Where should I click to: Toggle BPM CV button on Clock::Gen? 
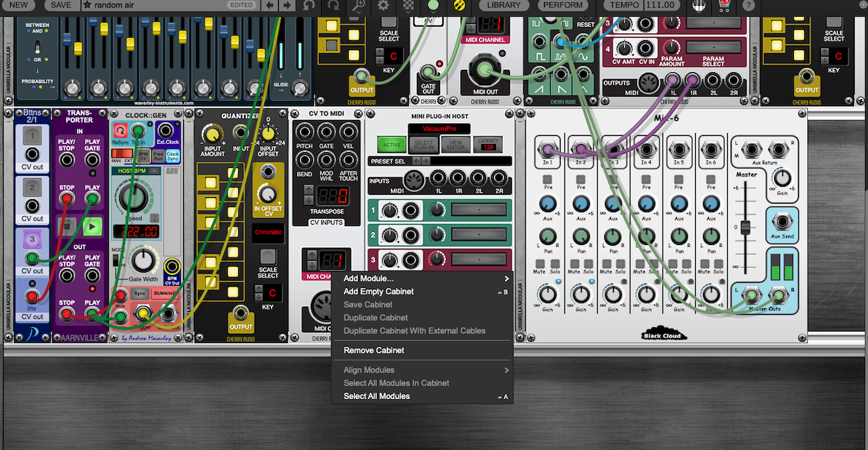tap(143, 156)
